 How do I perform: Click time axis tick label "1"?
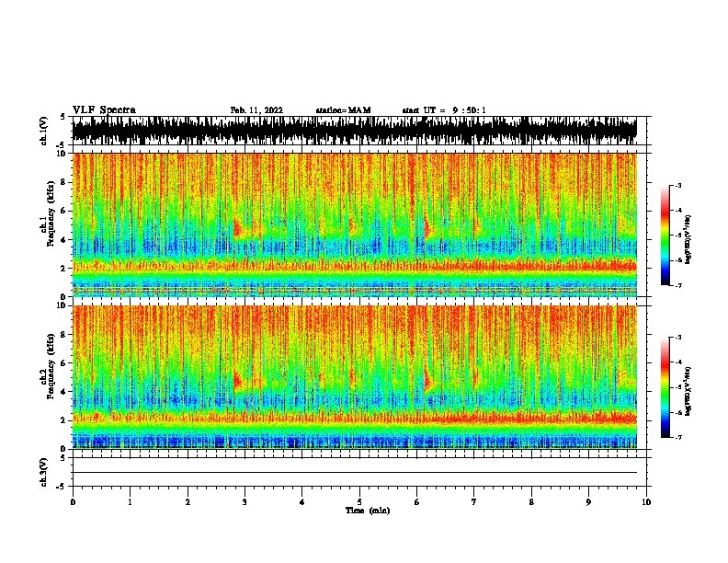click(130, 502)
